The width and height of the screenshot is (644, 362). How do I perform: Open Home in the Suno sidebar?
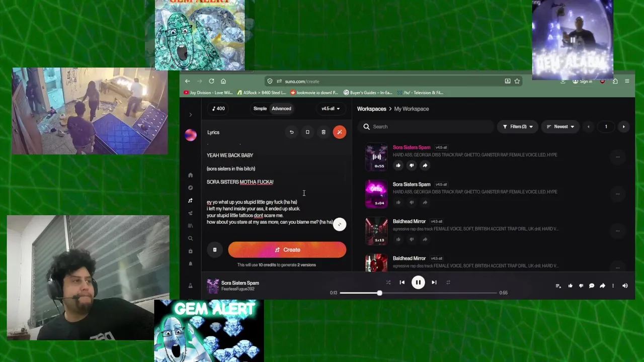[190, 175]
